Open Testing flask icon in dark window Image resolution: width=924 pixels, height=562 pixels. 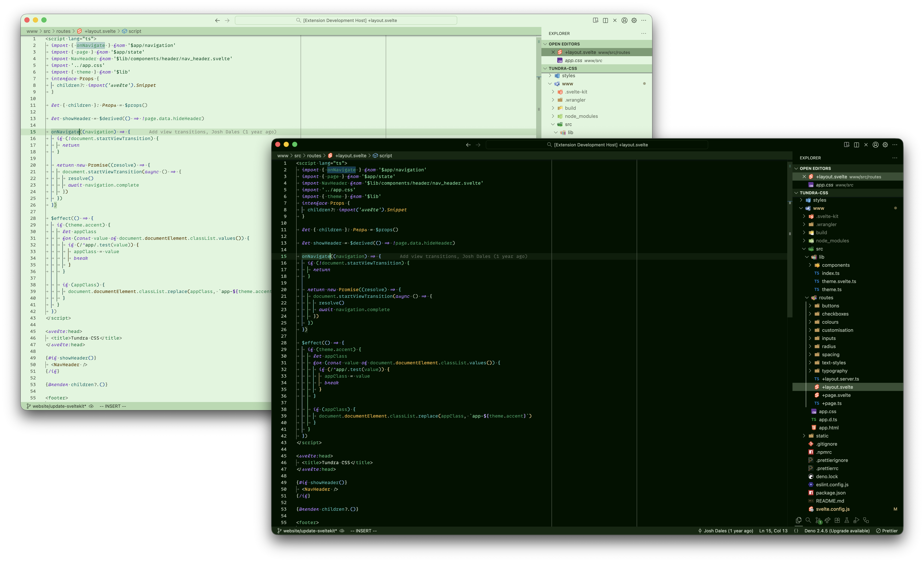(846, 520)
